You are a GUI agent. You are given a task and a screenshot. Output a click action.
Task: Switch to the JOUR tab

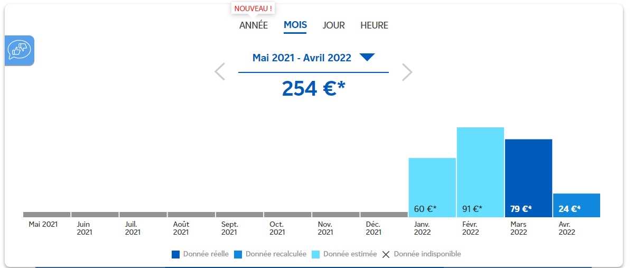pos(334,25)
